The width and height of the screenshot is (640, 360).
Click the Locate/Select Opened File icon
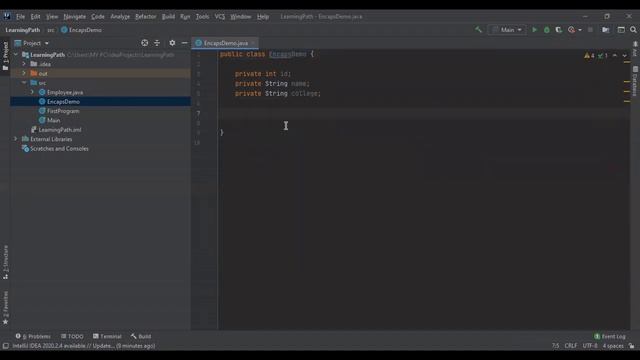[x=144, y=43]
